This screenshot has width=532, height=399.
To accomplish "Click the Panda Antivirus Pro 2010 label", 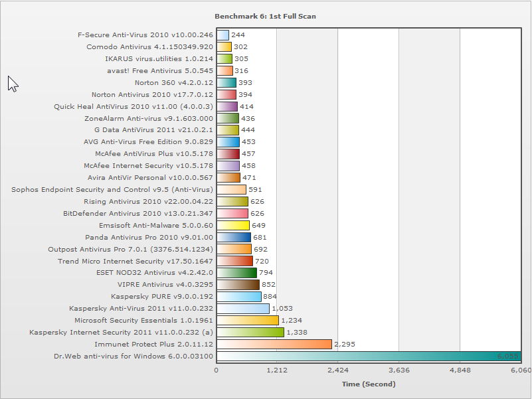I will click(x=149, y=237).
